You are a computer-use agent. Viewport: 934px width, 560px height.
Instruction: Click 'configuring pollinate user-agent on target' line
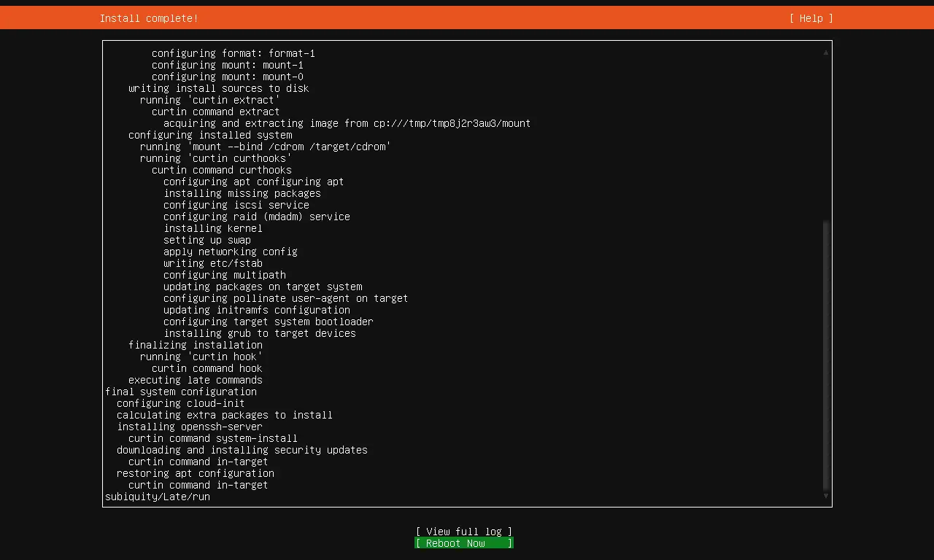pyautogui.click(x=286, y=298)
